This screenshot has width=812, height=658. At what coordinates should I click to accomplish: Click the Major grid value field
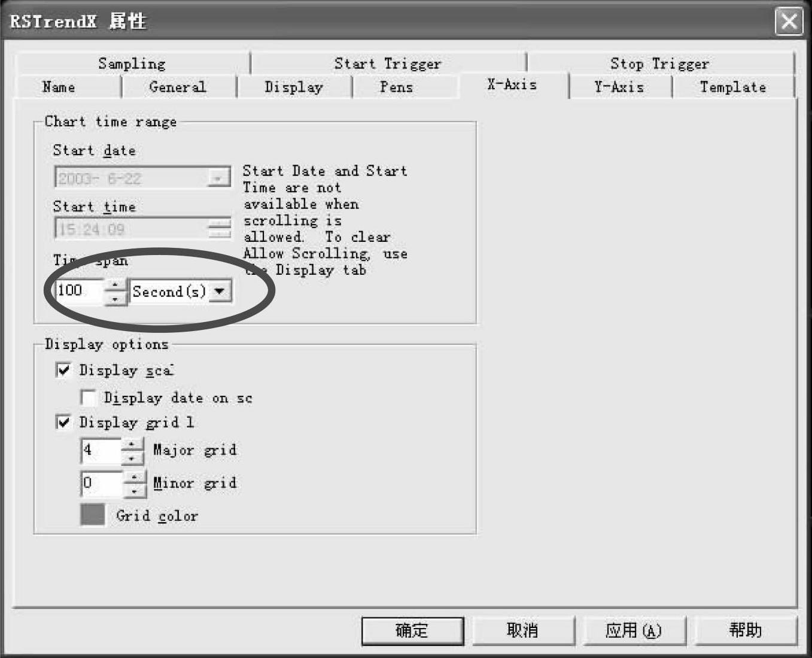pos(101,450)
